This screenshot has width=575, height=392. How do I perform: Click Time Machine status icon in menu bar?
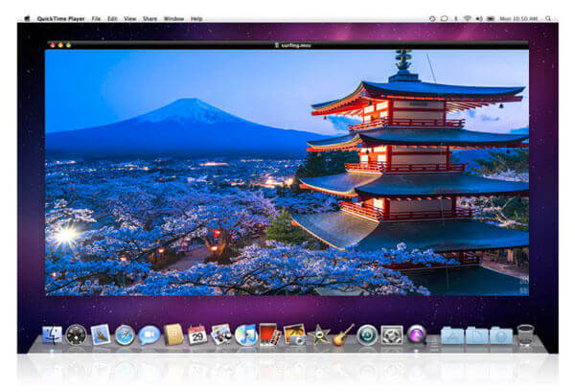click(432, 18)
